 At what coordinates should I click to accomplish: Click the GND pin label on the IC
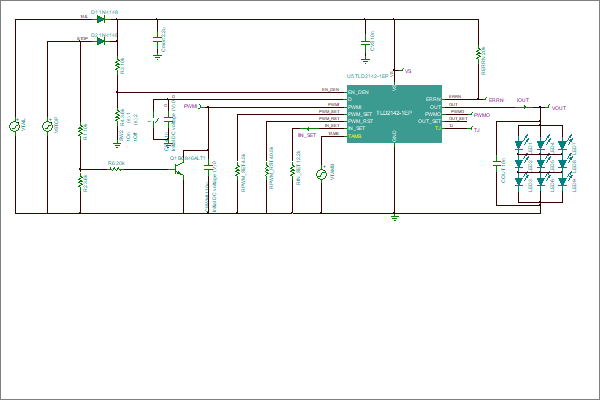tap(395, 136)
